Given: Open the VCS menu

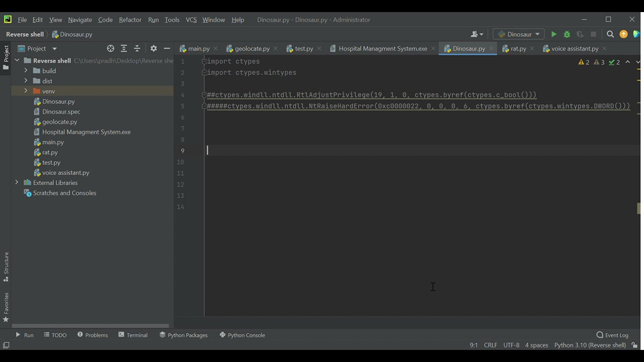Looking at the screenshot, I should (191, 20).
